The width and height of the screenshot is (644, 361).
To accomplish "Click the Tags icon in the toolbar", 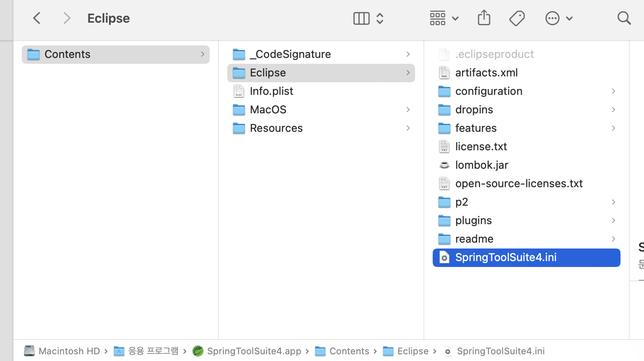I will (517, 18).
